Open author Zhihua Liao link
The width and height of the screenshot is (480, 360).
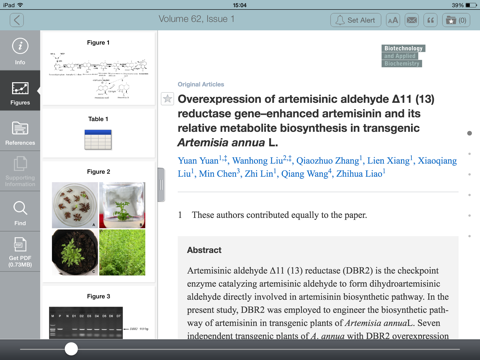tap(359, 174)
